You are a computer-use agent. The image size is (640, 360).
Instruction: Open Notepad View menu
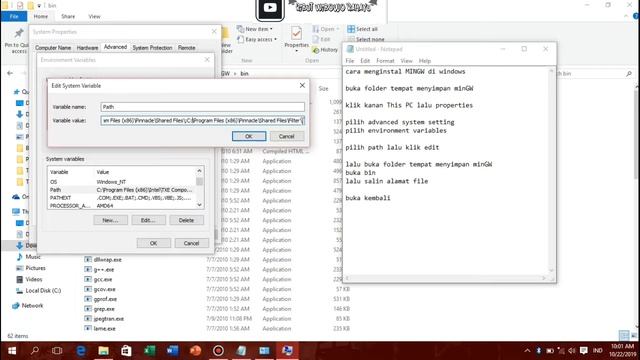coord(406,61)
